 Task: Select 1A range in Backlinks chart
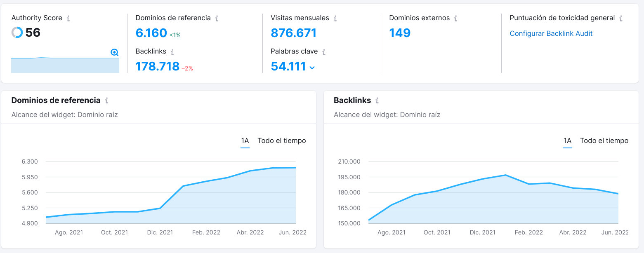568,141
